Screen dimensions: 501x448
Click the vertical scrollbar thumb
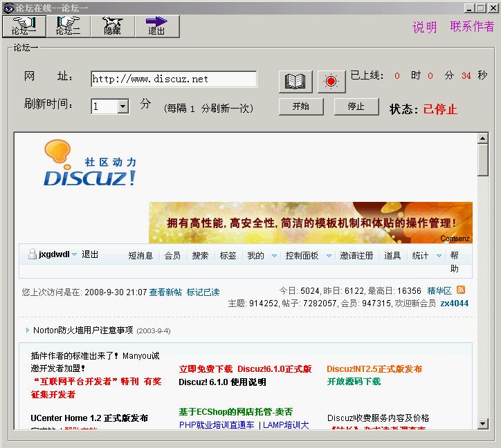point(482,160)
